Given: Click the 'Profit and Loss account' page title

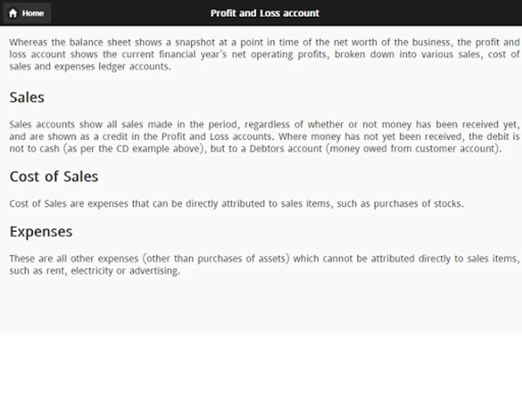Looking at the screenshot, I should click(265, 14).
